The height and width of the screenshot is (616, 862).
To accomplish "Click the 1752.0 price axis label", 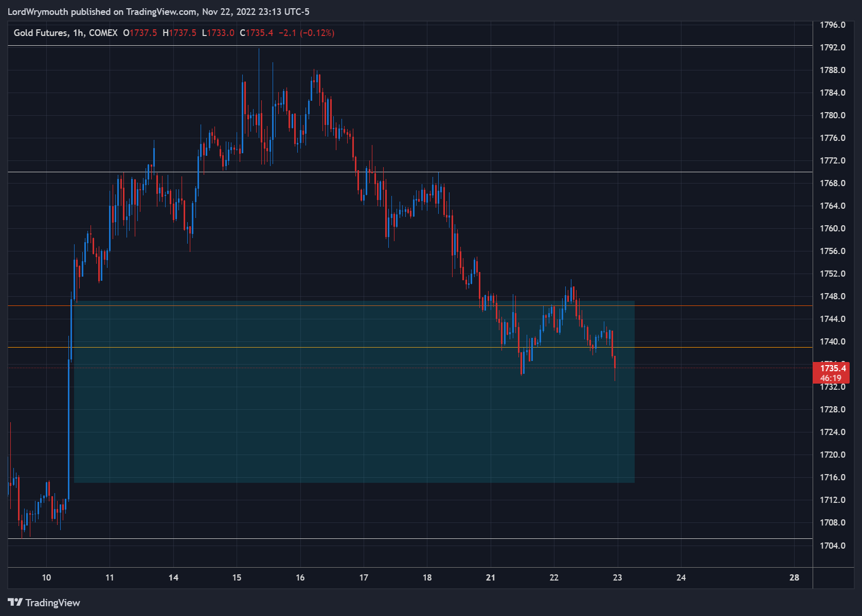I will coord(833,274).
